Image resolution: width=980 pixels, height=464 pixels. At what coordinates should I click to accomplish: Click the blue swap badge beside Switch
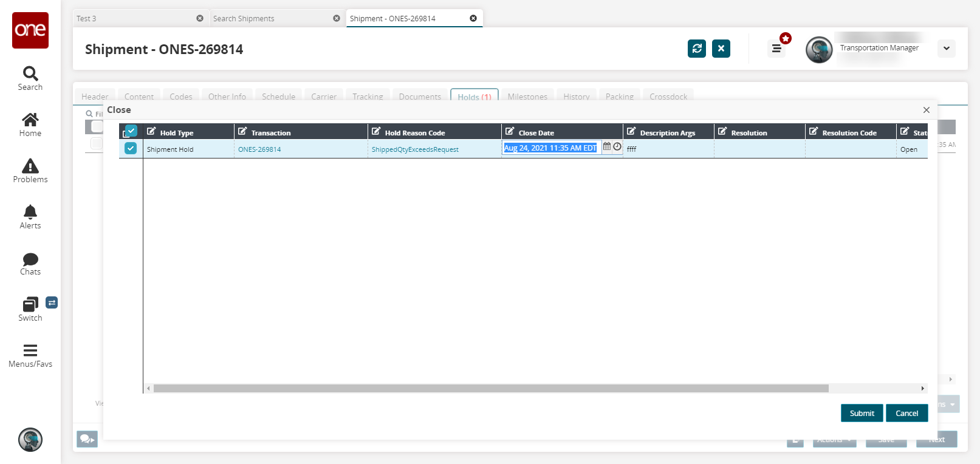pos(52,302)
